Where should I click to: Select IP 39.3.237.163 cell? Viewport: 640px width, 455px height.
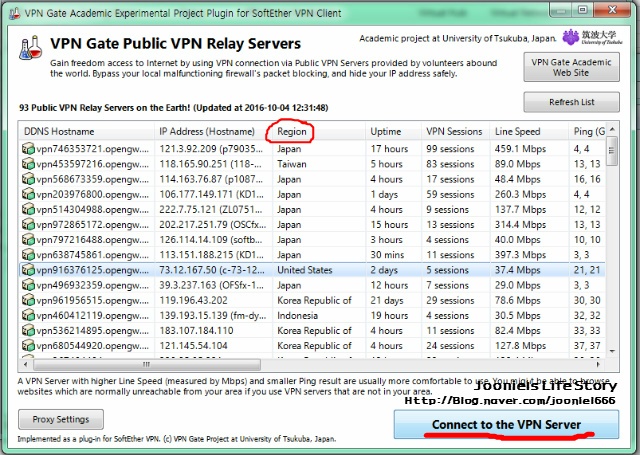[x=211, y=284]
